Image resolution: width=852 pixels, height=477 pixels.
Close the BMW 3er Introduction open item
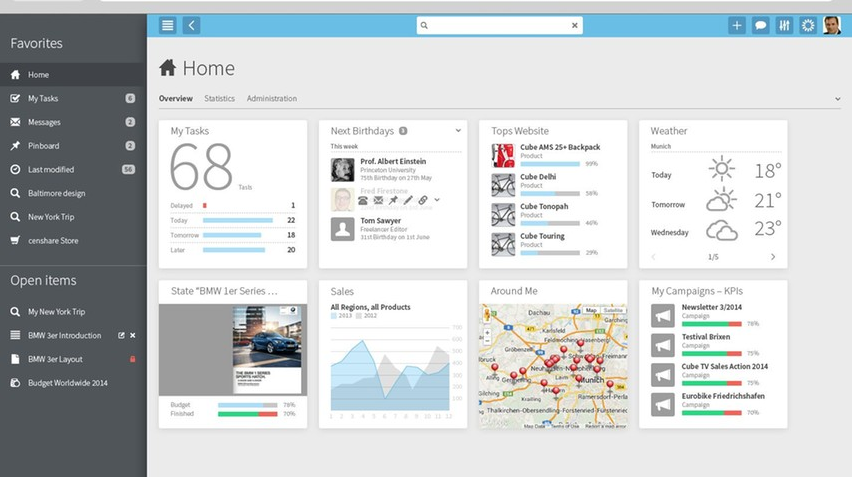pyautogui.click(x=133, y=335)
